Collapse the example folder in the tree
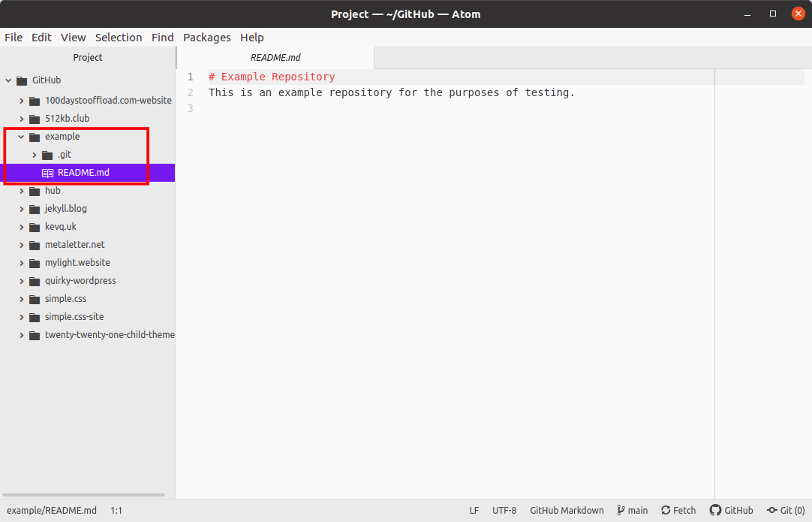This screenshot has width=812, height=522. (21, 137)
